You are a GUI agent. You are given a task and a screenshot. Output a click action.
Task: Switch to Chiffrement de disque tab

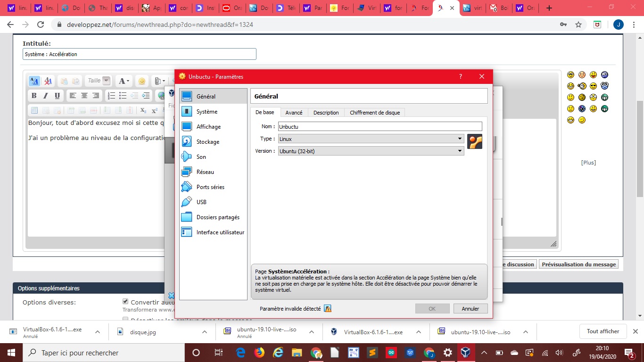click(x=375, y=113)
